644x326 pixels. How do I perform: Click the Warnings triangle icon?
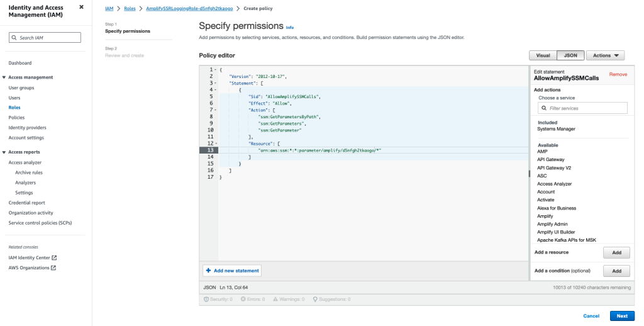(x=275, y=300)
